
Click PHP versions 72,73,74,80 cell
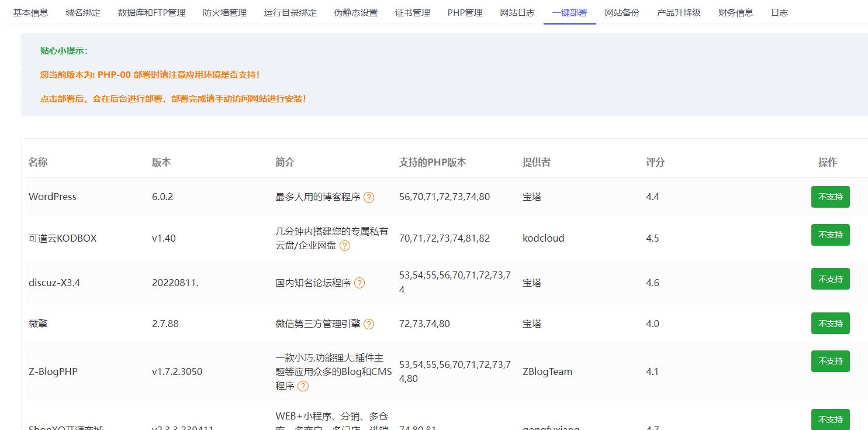(424, 324)
